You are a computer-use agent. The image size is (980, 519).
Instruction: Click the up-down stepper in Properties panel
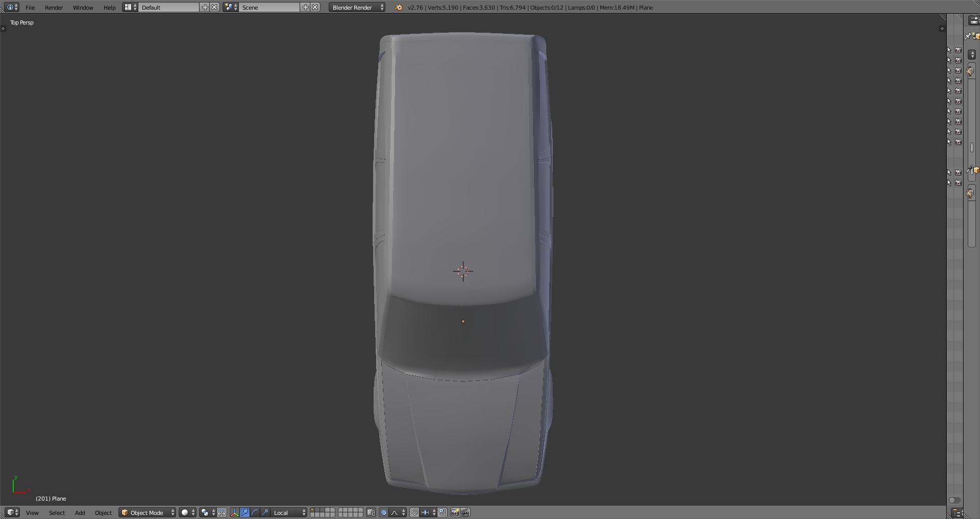(972, 55)
